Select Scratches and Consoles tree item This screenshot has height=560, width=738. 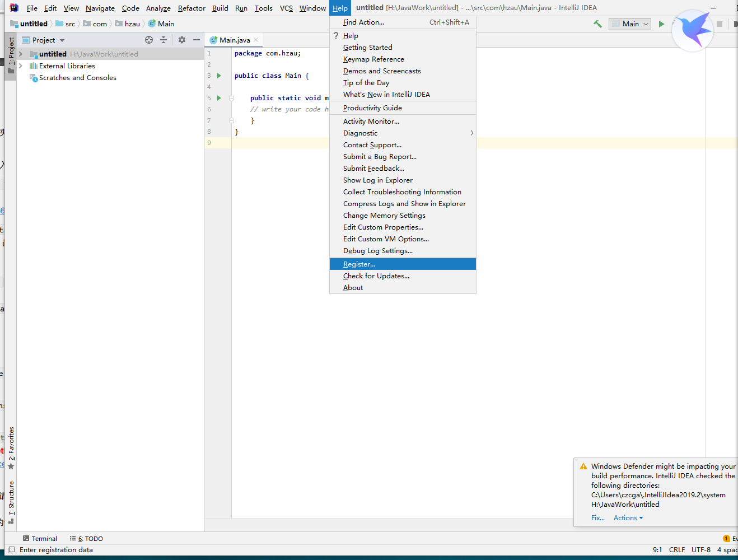(x=77, y=78)
